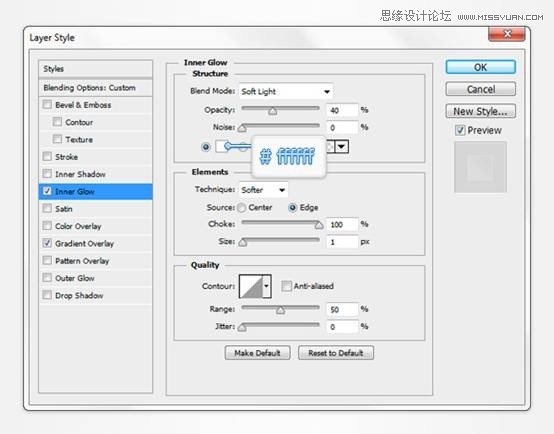Enable the Outer Glow checkbox
This screenshot has height=434, width=554.
[47, 278]
